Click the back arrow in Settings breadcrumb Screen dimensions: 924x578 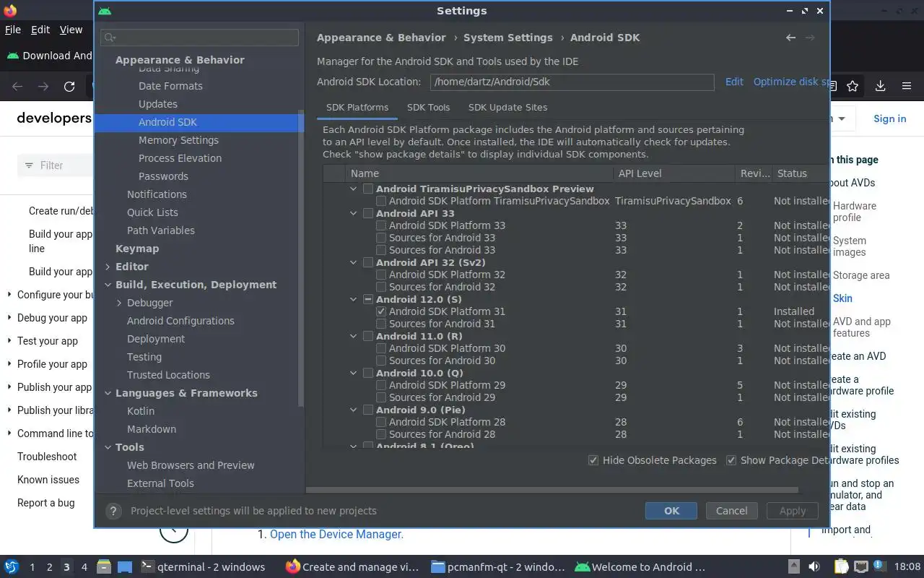791,38
